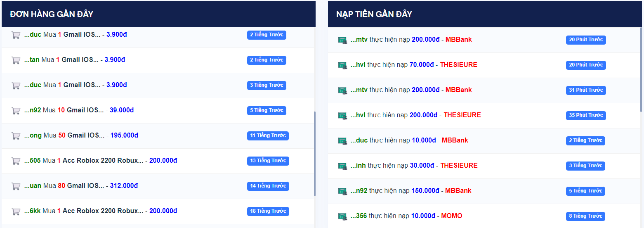Click the 312.000đ order price
The width and height of the screenshot is (644, 228).
coord(124,186)
